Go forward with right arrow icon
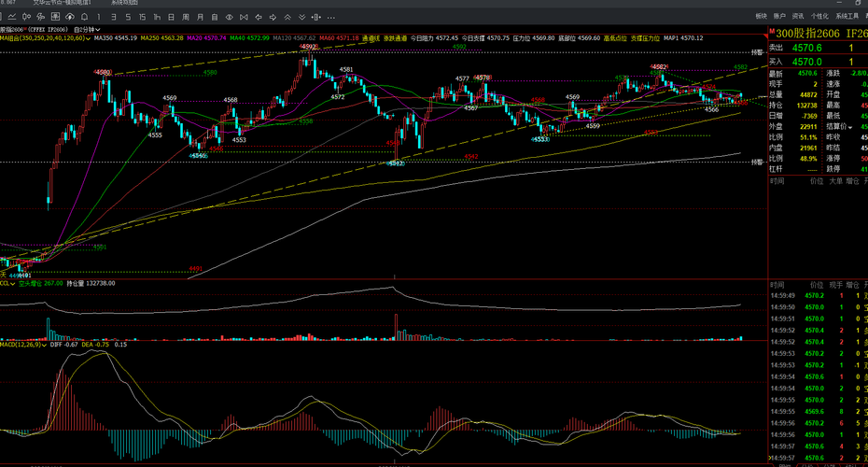This screenshot has width=868, height=467. pyautogui.click(x=273, y=17)
